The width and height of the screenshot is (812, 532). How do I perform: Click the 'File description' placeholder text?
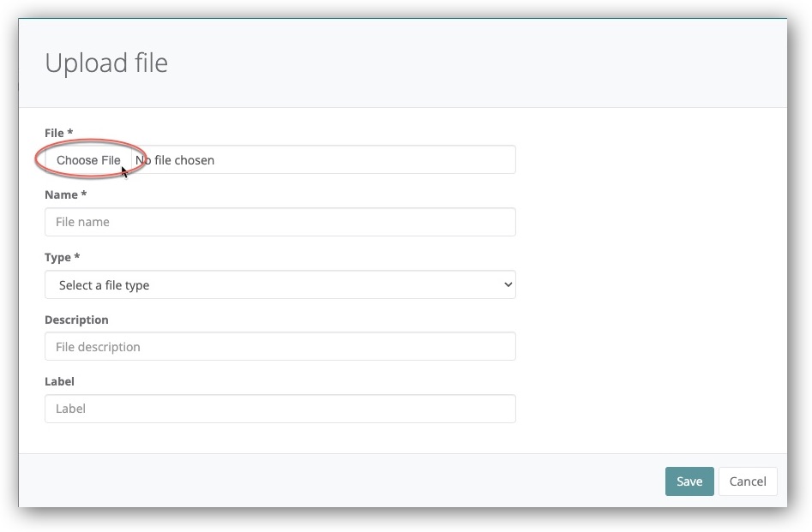pos(98,347)
